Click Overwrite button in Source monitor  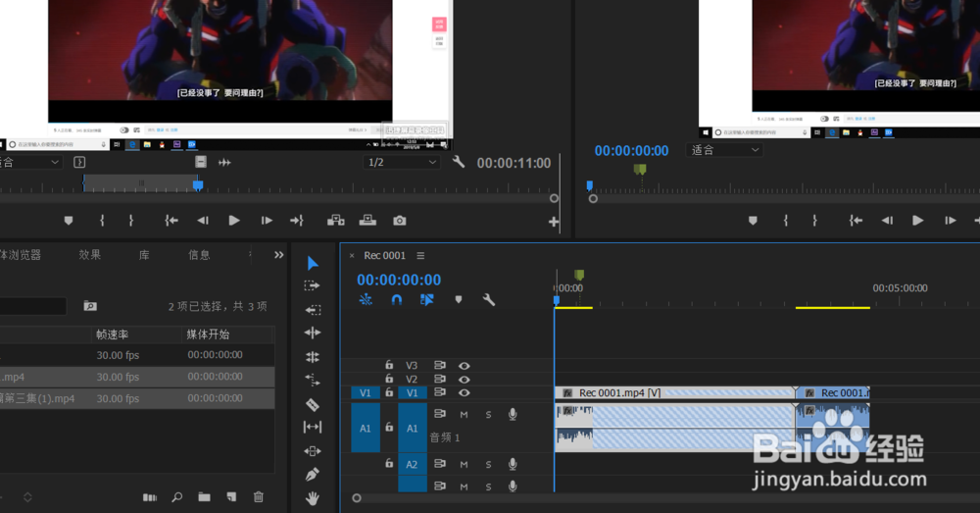367,221
